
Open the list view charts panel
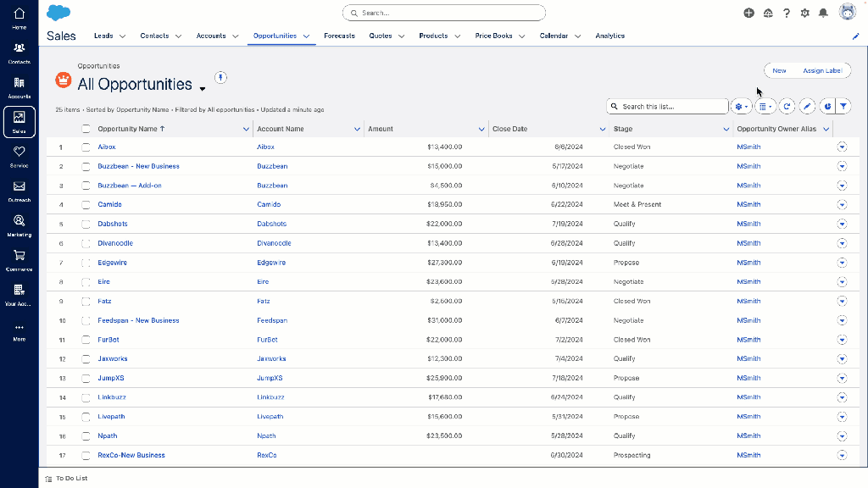point(828,106)
